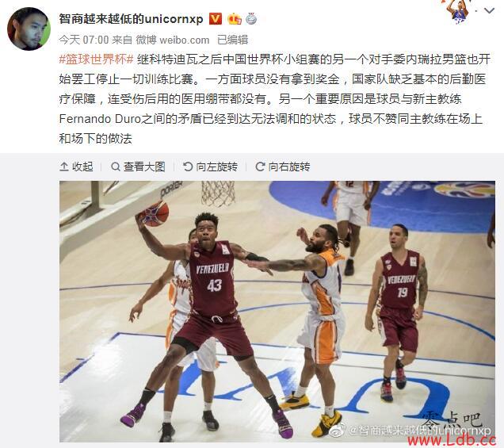Rotate the image with 向左旋转
504x448 pixels.
tap(210, 167)
